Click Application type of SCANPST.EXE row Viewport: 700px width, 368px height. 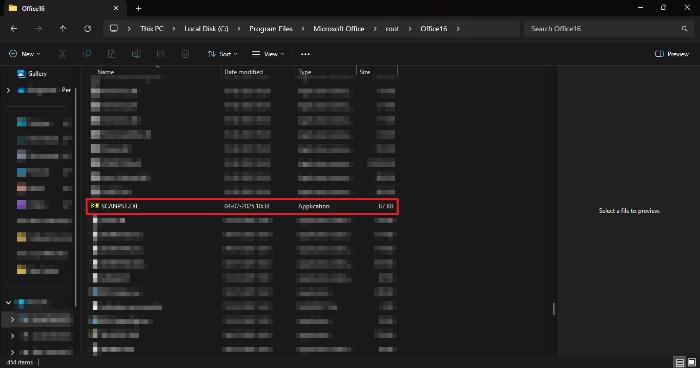(x=314, y=206)
